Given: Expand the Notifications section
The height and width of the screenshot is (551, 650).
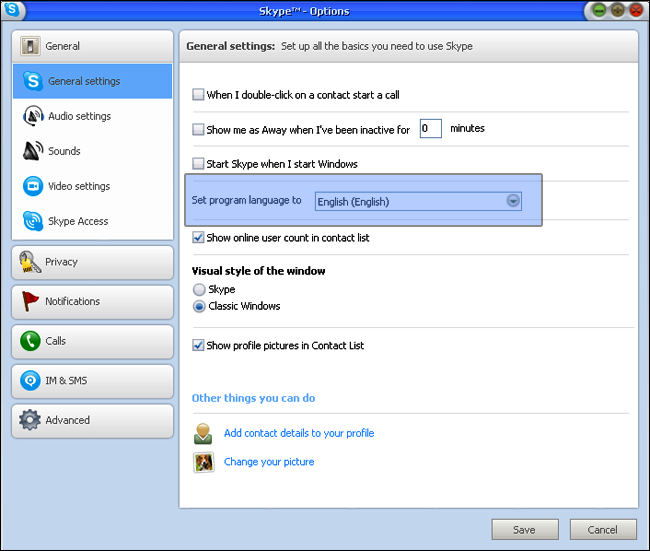Looking at the screenshot, I should [92, 302].
